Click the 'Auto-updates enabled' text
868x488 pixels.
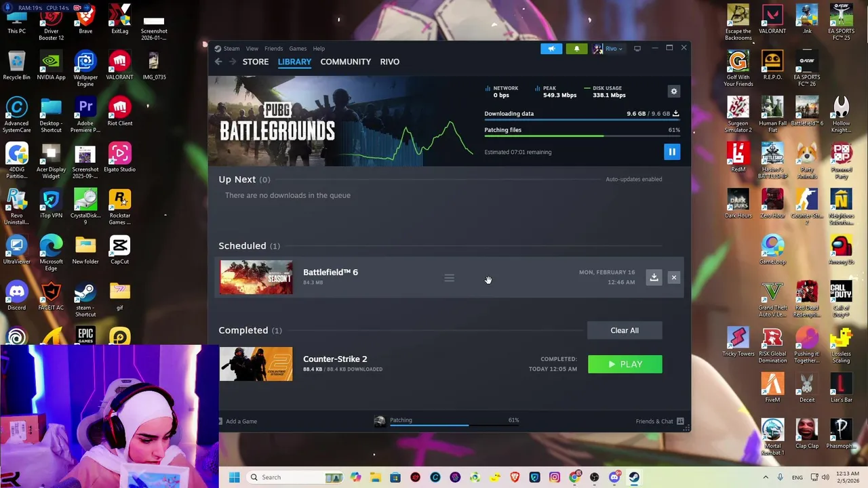point(633,180)
